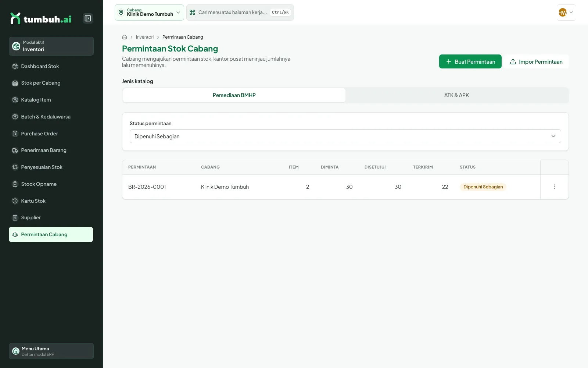
Task: Open Stok per Cabang menu item
Action: click(51, 83)
